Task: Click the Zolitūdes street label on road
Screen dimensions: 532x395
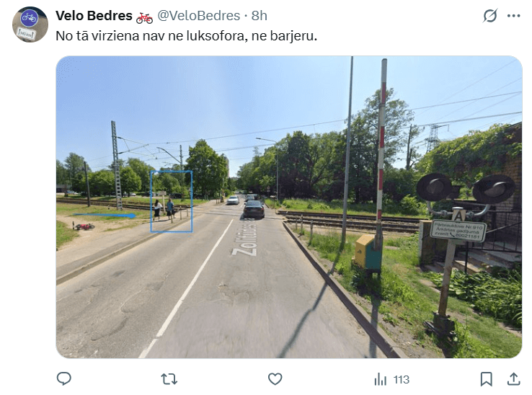Action: click(245, 236)
